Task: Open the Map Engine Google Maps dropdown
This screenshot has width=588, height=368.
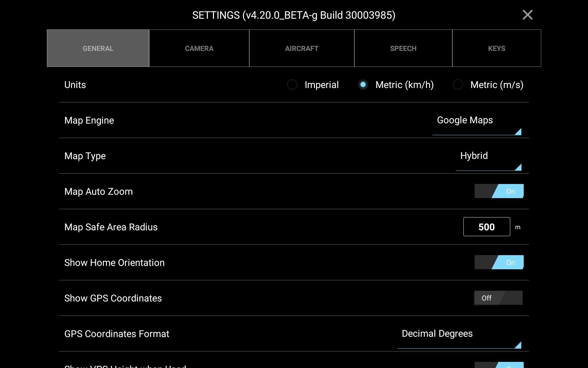Action: point(465,121)
